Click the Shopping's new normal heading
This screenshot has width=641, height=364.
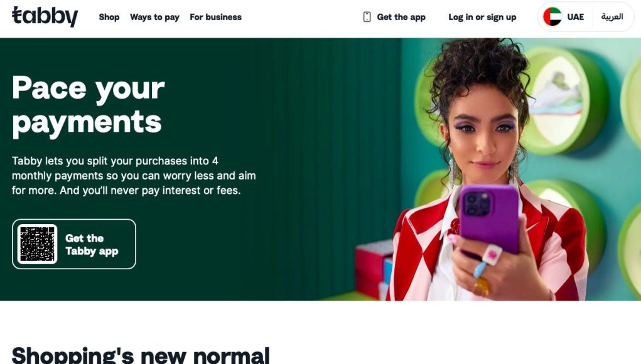[x=141, y=355]
